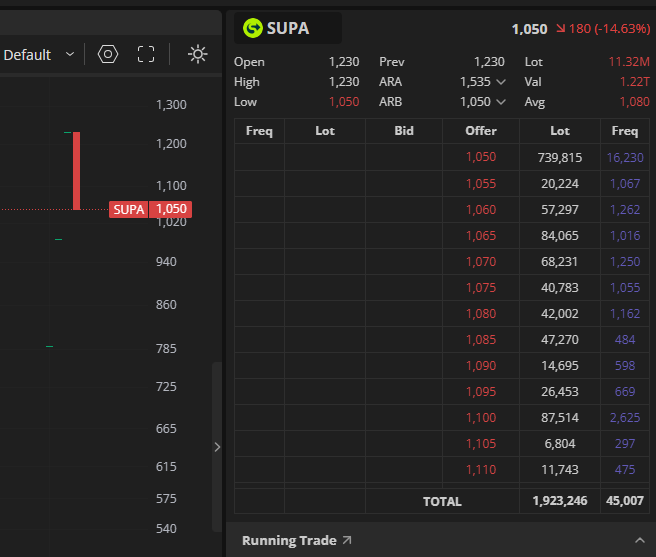Click the price change 180 (-14.63%)
Screen dimensions: 656x557
coord(603,29)
